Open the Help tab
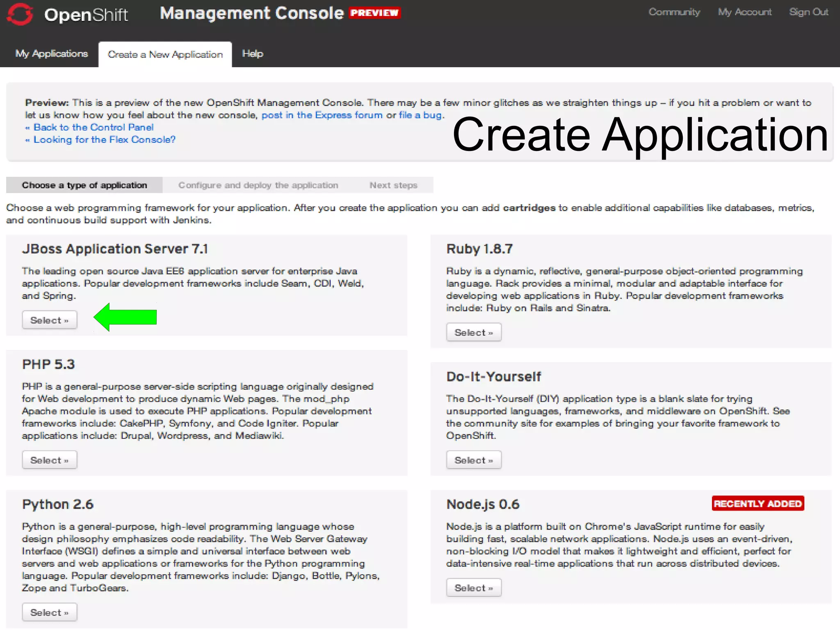Screen dimensions: 840x630 pyautogui.click(x=253, y=54)
